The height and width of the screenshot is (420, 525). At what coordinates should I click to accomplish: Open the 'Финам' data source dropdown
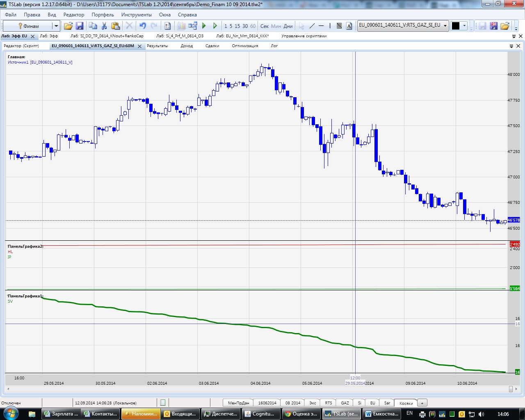coord(56,26)
